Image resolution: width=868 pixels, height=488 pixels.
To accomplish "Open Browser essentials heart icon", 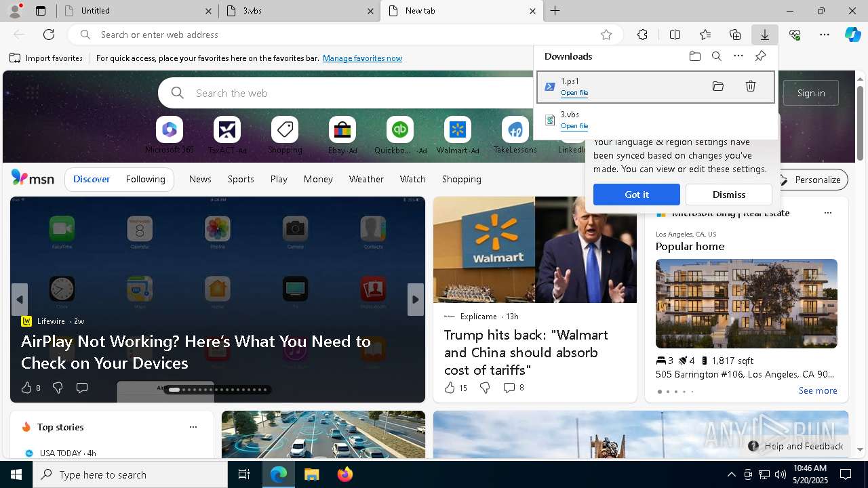I will [x=795, y=35].
